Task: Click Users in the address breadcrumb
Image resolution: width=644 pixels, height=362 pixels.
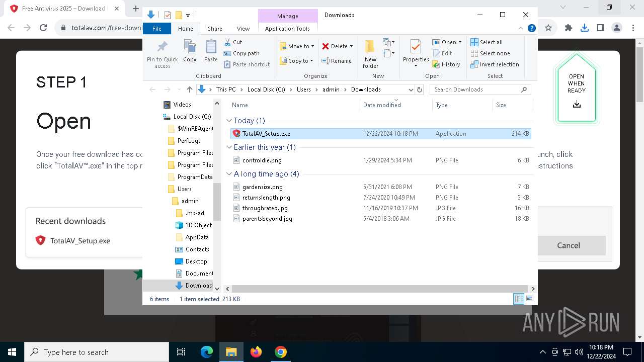Action: (304, 89)
